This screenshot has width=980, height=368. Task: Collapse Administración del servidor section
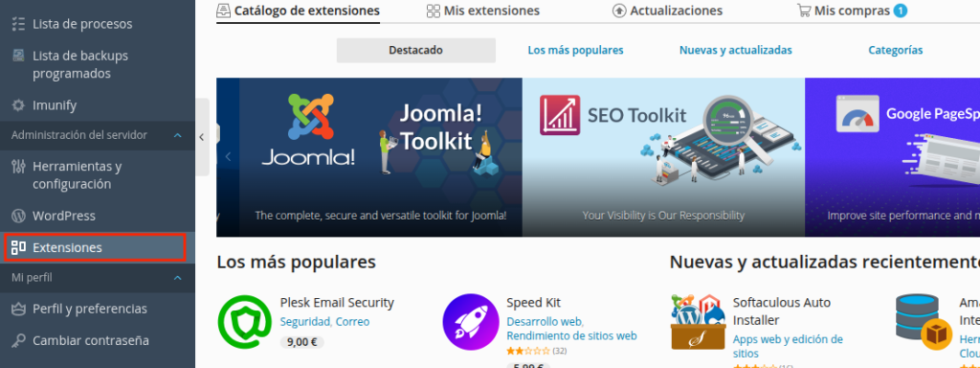[x=177, y=135]
